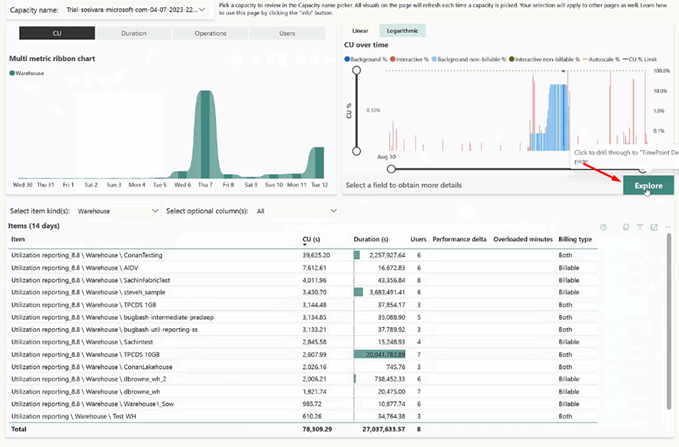
Task: Select the TPCDS 1GB warehouse row
Action: coord(303,305)
